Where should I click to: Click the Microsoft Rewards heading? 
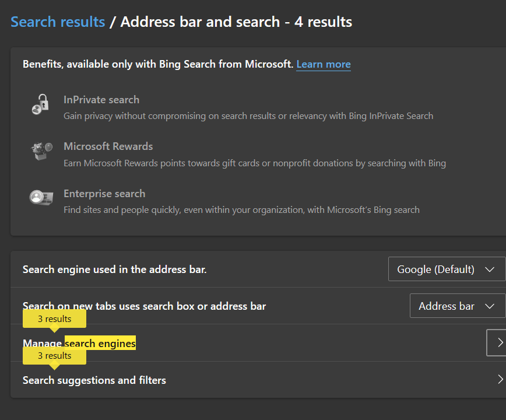(108, 146)
